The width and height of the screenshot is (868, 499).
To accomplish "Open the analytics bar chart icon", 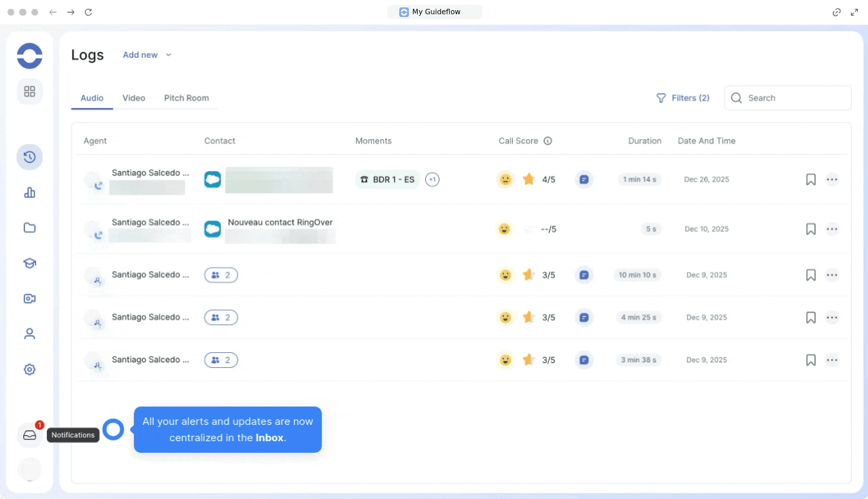I will click(x=29, y=192).
